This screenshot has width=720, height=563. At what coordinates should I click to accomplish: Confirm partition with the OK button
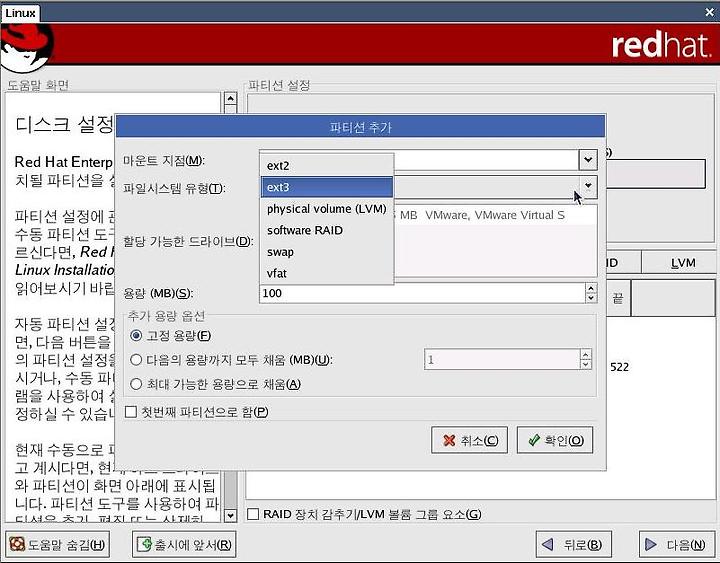[x=555, y=440]
